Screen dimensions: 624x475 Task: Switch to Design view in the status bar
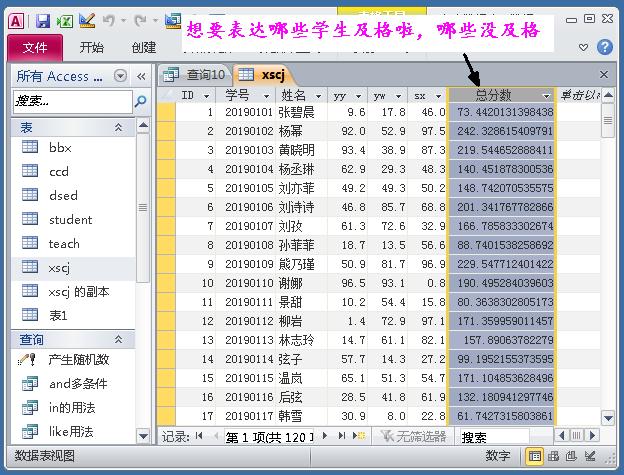pos(590,456)
